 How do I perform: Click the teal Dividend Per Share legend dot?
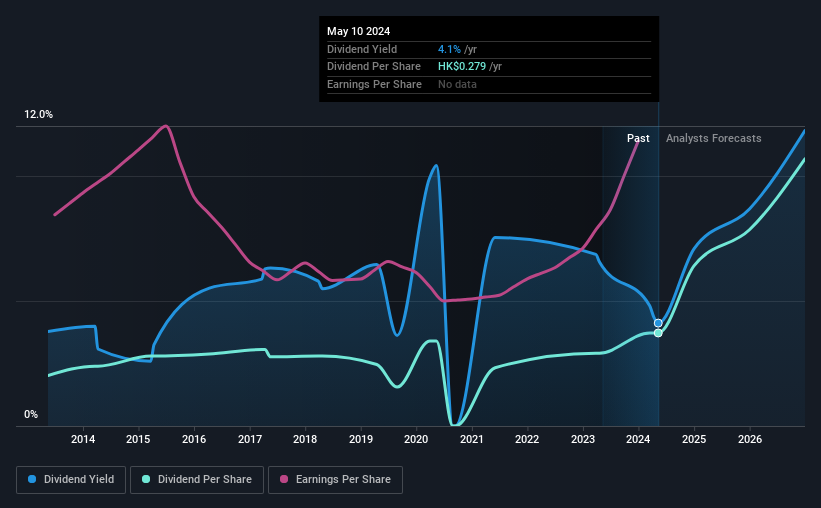(x=146, y=479)
